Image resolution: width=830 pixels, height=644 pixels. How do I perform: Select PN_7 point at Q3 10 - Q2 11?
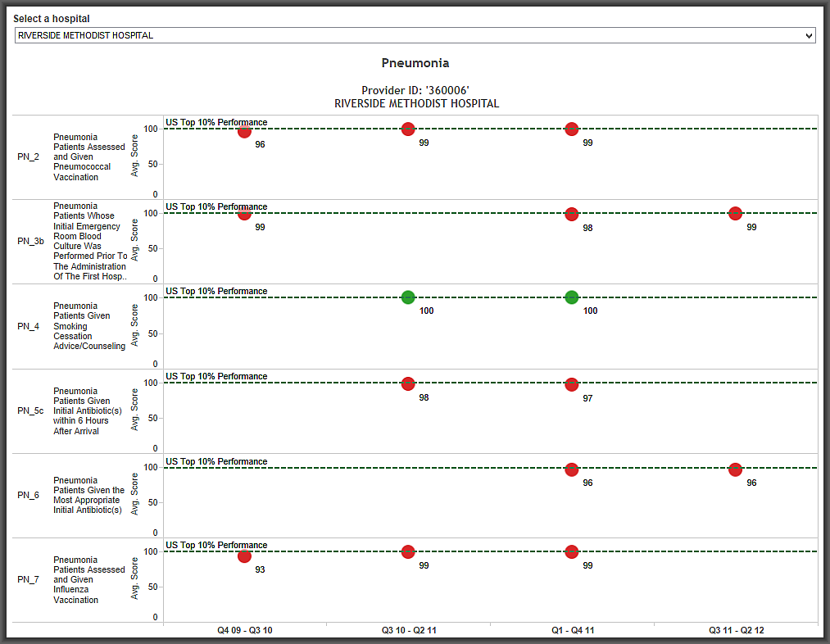(407, 552)
